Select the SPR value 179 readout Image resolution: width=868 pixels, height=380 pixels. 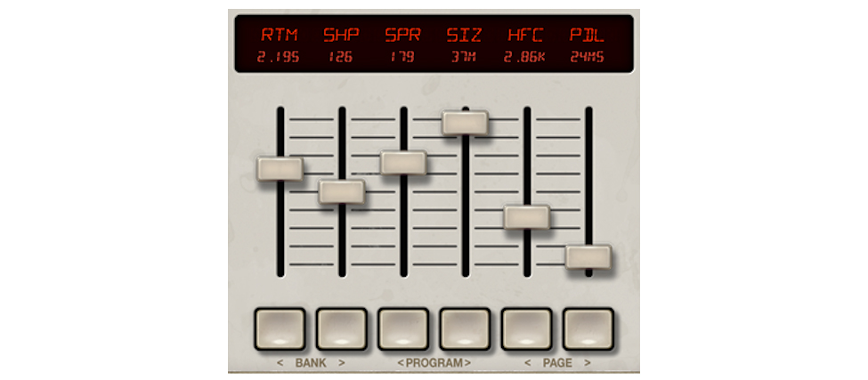(x=402, y=58)
